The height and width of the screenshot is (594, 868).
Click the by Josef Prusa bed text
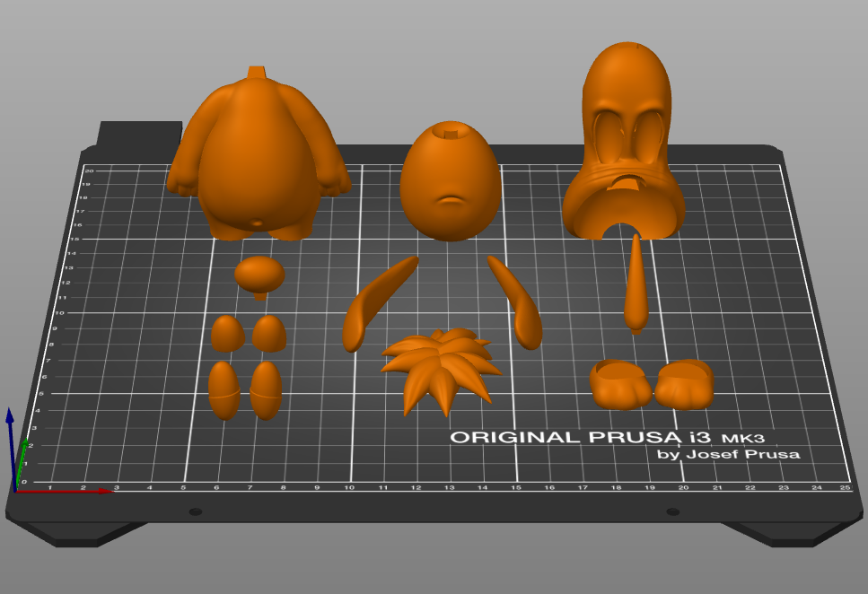coord(728,456)
